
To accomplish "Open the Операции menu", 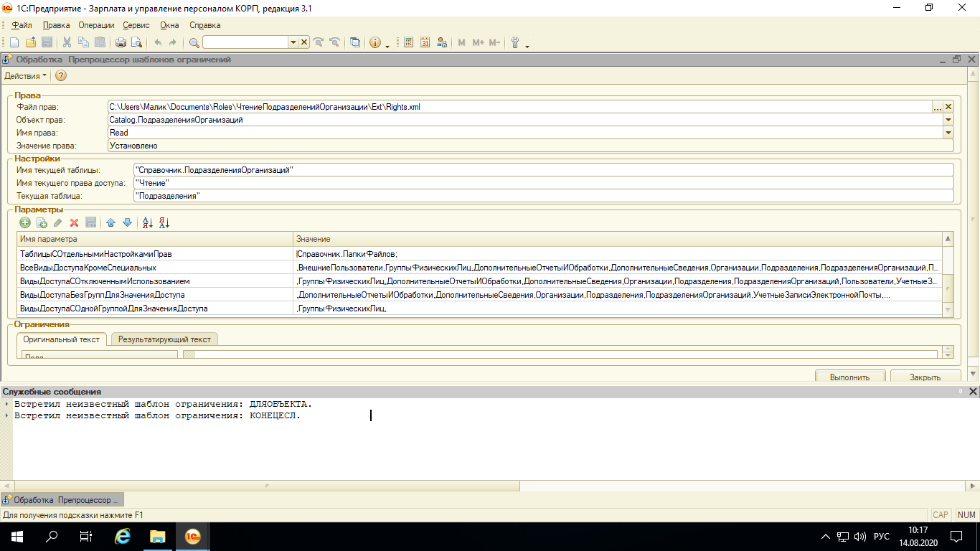I will pos(96,25).
